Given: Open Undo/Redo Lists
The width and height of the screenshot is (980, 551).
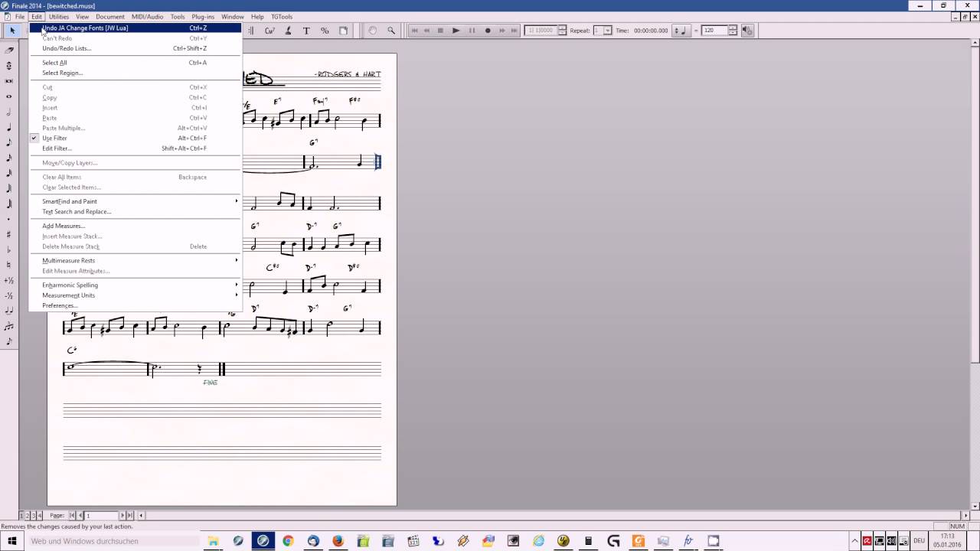Looking at the screenshot, I should point(135,48).
